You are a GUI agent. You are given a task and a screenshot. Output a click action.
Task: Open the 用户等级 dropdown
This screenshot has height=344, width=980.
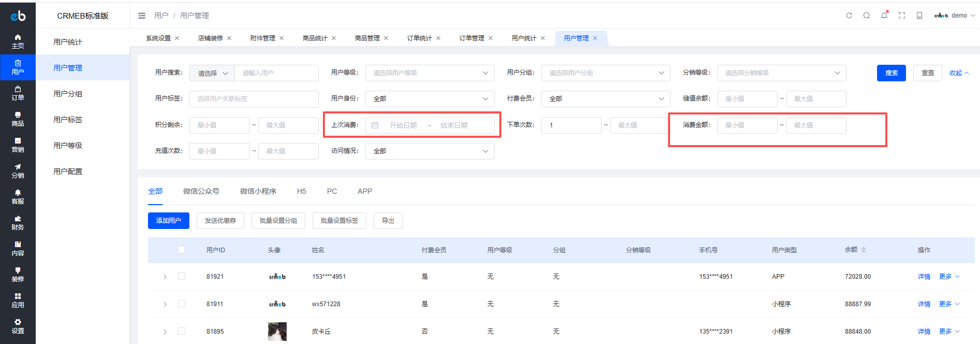point(429,73)
